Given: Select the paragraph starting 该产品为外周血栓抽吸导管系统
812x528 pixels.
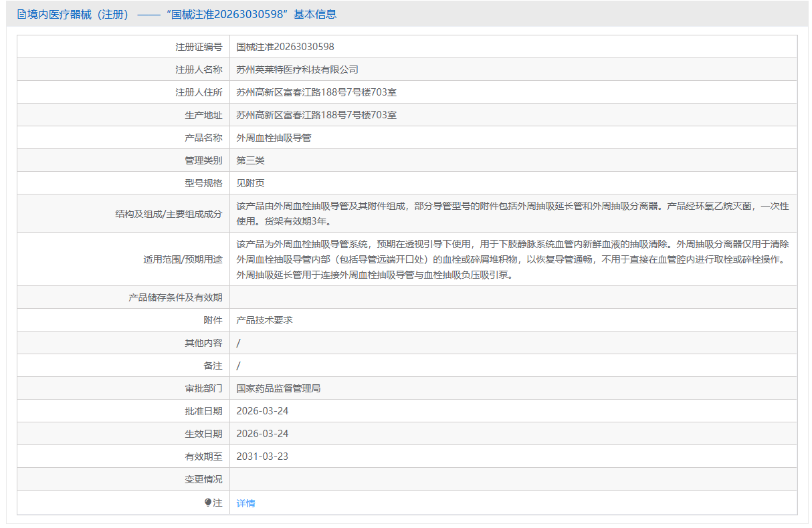Looking at the screenshot, I should 513,259.
